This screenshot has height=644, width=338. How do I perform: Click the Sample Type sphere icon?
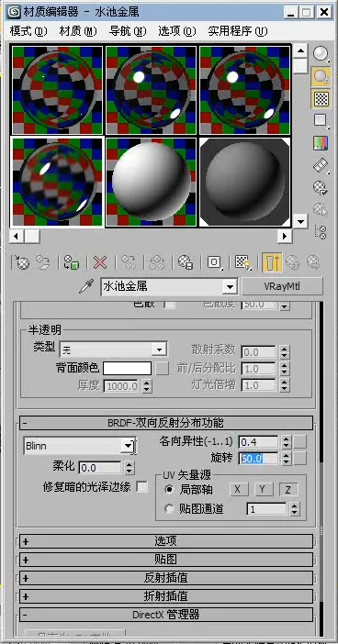(321, 54)
